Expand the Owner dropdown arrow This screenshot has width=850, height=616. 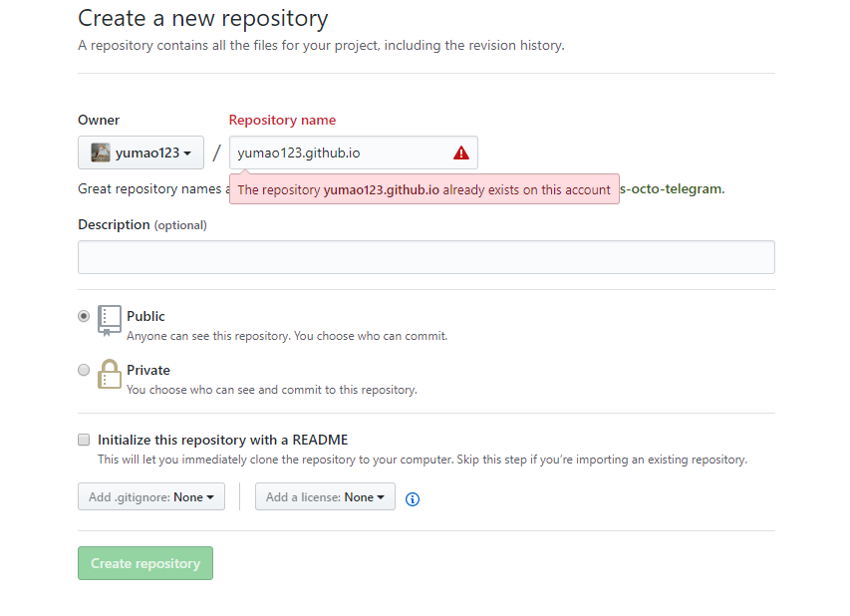coord(187,154)
